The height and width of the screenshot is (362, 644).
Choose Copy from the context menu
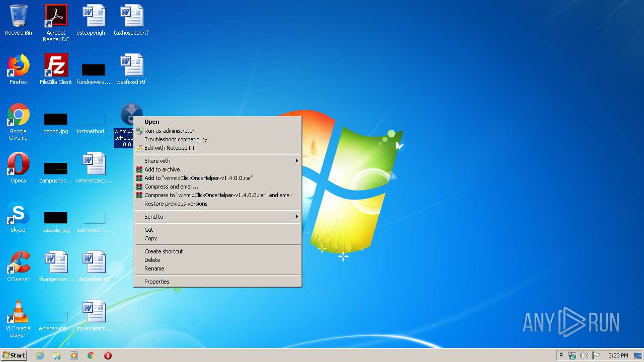218,238
